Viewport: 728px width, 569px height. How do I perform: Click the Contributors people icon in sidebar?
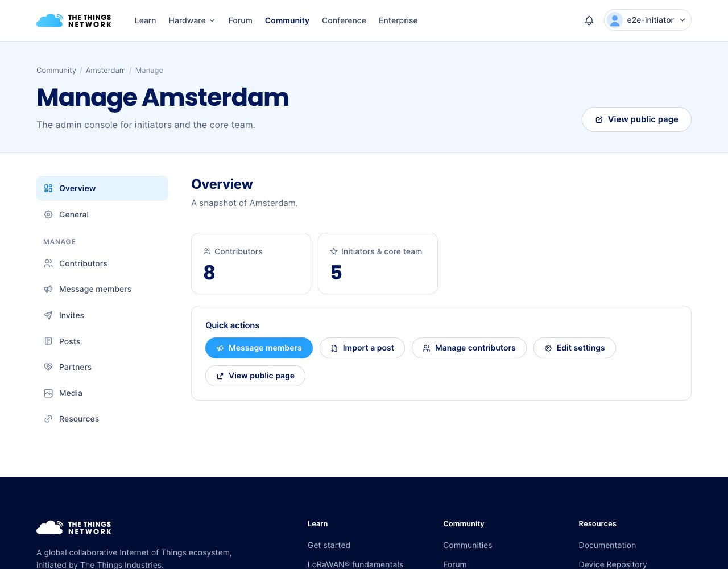tap(48, 263)
